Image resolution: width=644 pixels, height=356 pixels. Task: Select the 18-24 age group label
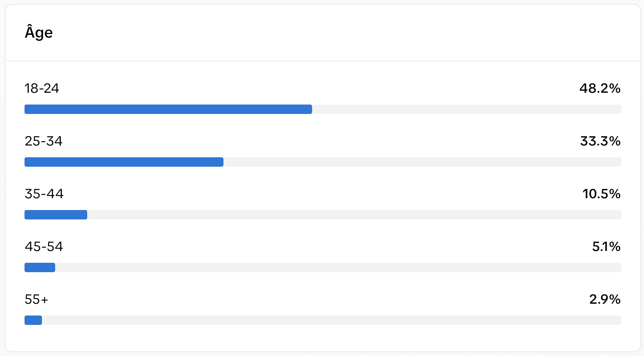[x=42, y=89]
